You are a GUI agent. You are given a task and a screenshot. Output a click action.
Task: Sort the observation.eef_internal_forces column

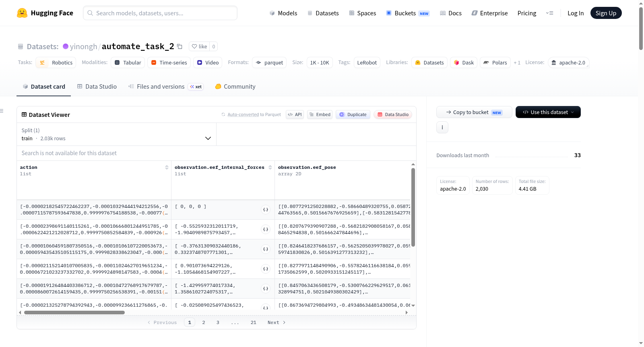click(270, 167)
